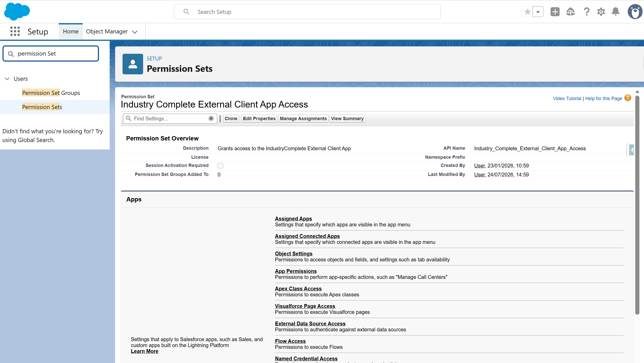Toggle Session Activation Required checkbox
Screen dimensions: 644x363
[x=220, y=166]
